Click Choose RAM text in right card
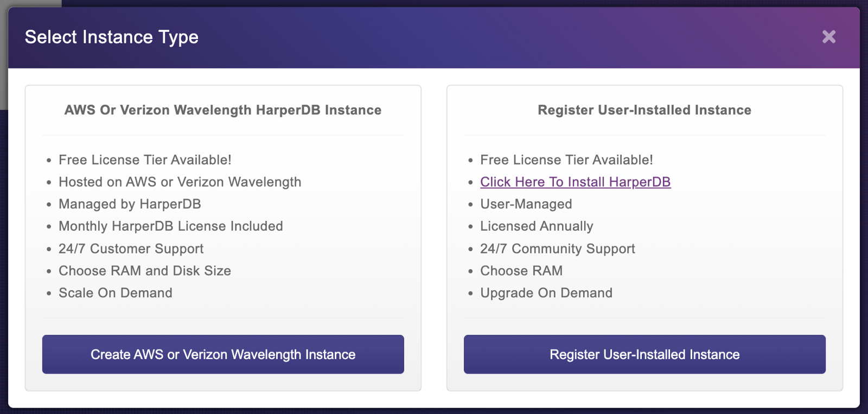 coord(521,271)
